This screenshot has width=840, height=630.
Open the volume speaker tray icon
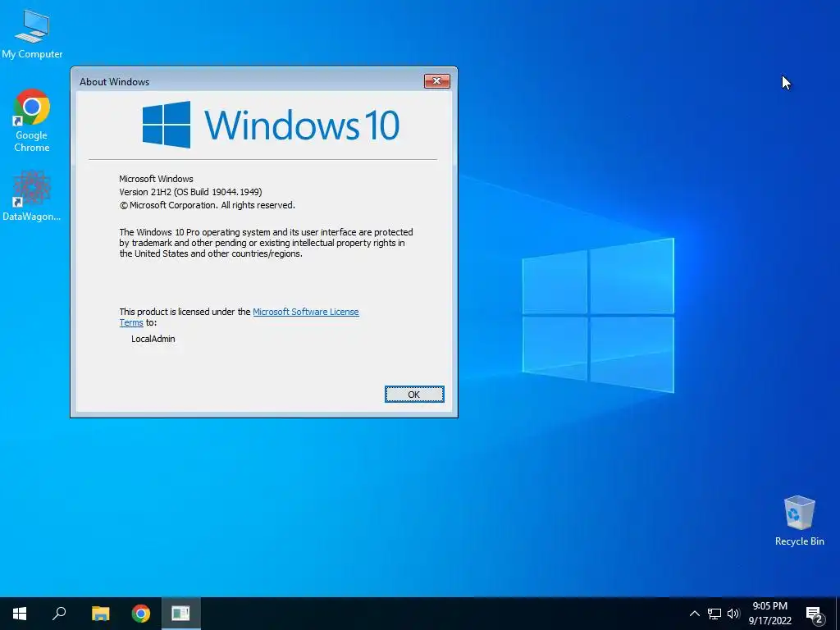733,614
